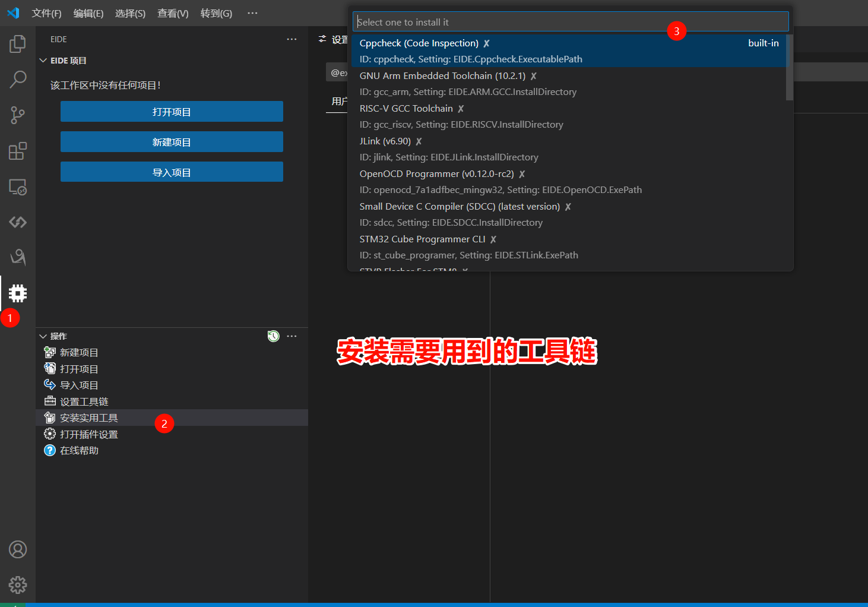Open the 操作 section more actions ellipsis
The width and height of the screenshot is (868, 607).
point(292,336)
